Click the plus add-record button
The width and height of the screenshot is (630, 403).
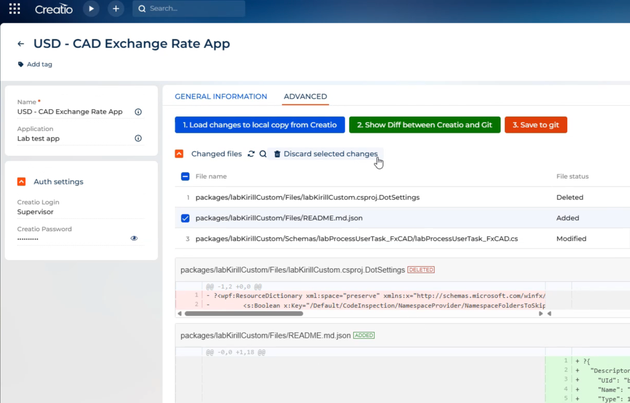[116, 8]
